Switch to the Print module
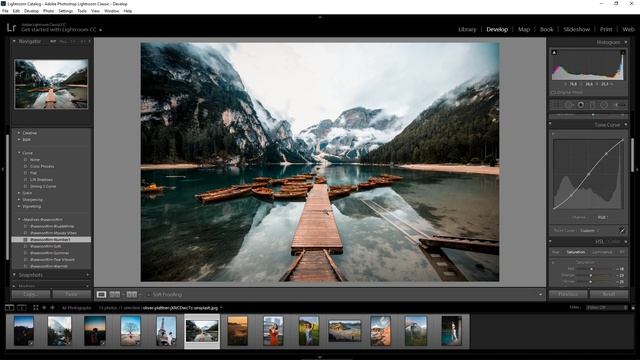This screenshot has width=640, height=360. (x=606, y=29)
